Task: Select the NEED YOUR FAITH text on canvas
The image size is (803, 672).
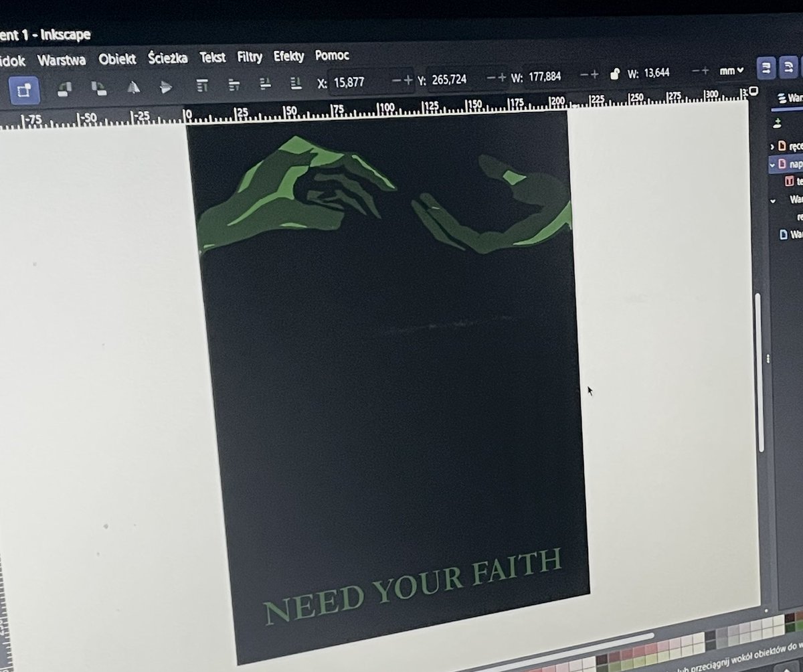Action: [x=412, y=586]
